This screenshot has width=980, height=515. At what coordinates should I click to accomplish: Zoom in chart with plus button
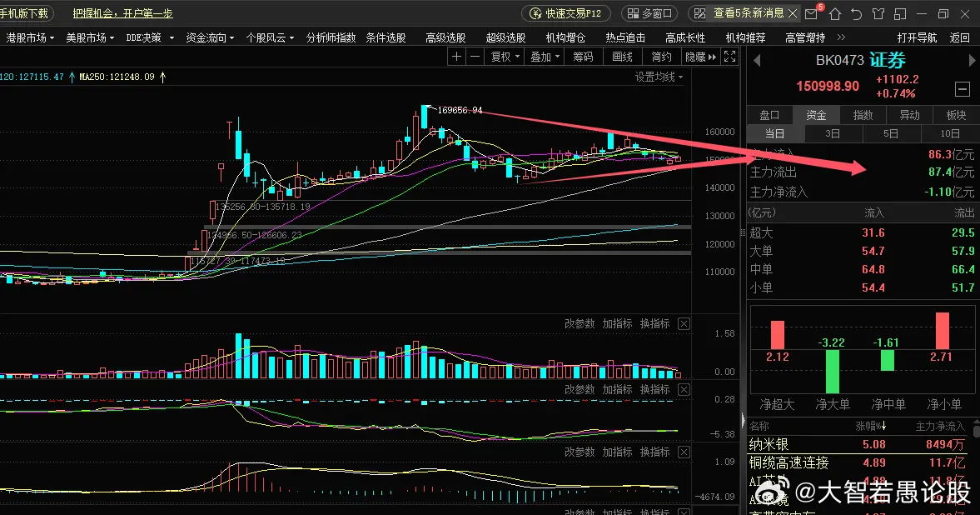coord(456,57)
